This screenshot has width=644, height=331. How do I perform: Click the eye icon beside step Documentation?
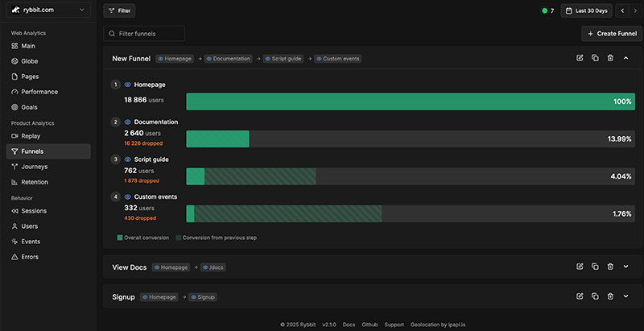tap(128, 122)
